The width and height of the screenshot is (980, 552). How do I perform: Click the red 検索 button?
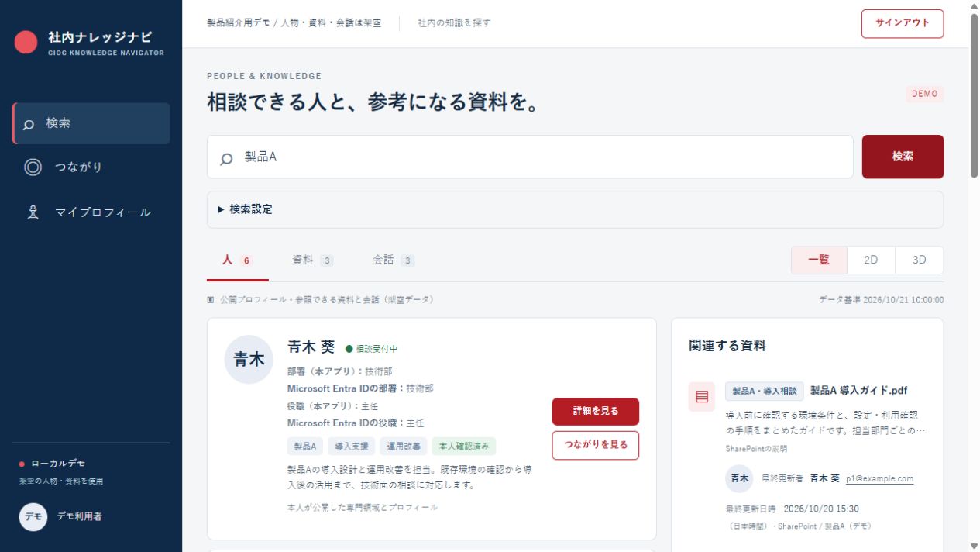point(903,157)
